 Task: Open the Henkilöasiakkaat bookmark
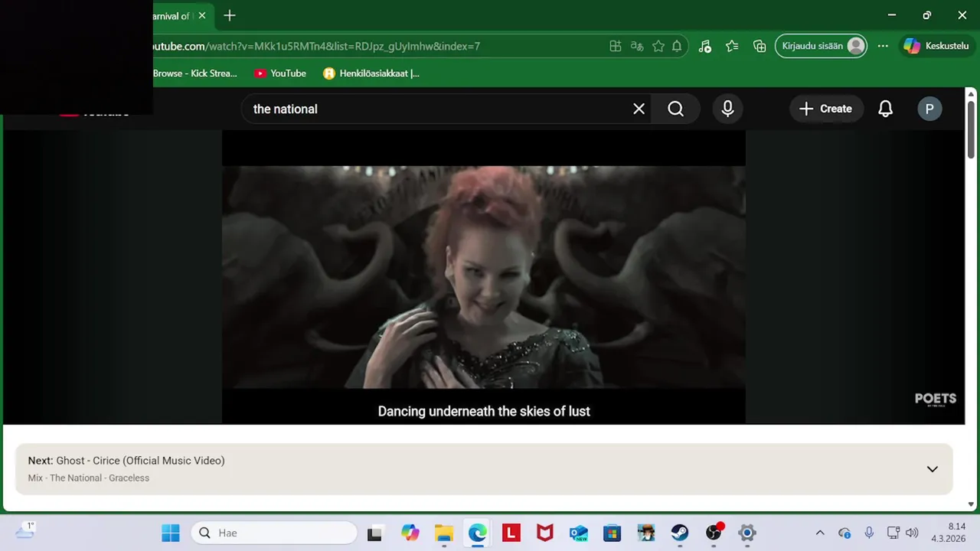[x=371, y=73]
